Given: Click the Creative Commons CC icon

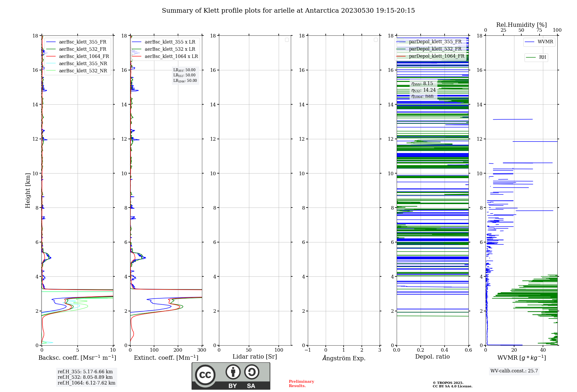Looking at the screenshot, I should (x=205, y=375).
